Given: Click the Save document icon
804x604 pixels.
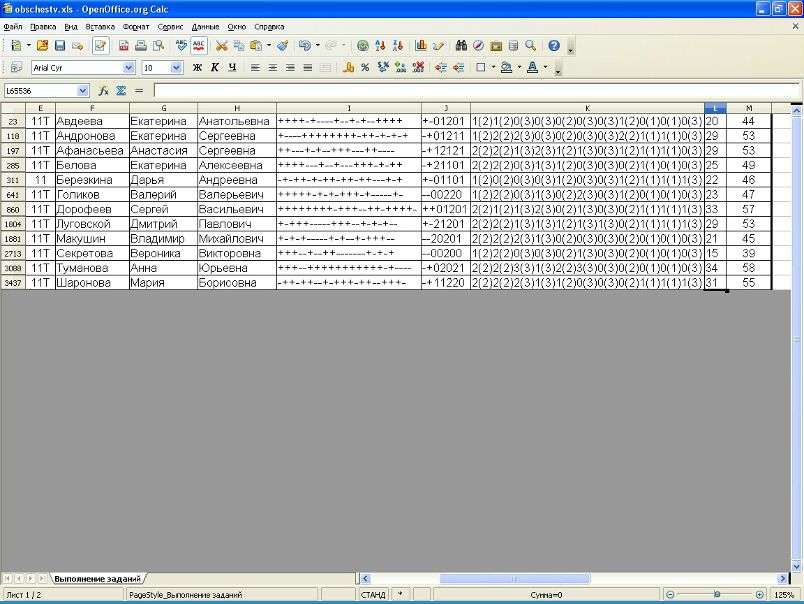Looking at the screenshot, I should pyautogui.click(x=60, y=46).
